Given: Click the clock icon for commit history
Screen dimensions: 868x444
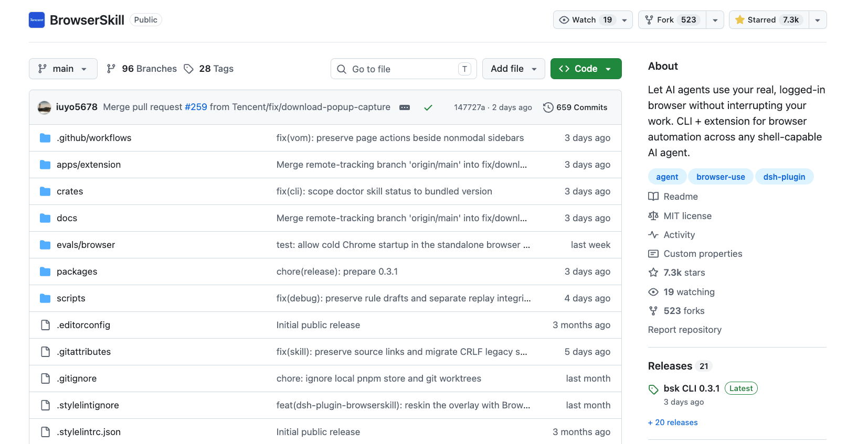Looking at the screenshot, I should click(548, 107).
